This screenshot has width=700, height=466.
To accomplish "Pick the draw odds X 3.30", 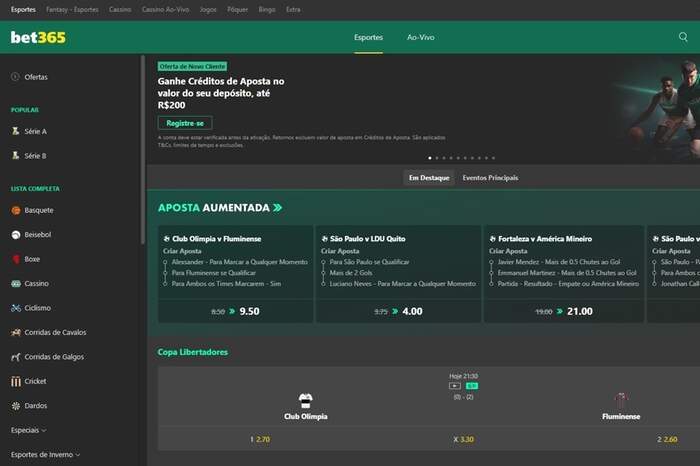I will (x=463, y=439).
